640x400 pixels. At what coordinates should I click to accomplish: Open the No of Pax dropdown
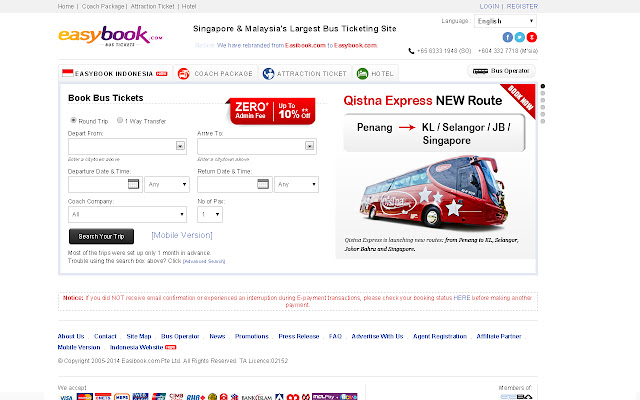coord(210,214)
